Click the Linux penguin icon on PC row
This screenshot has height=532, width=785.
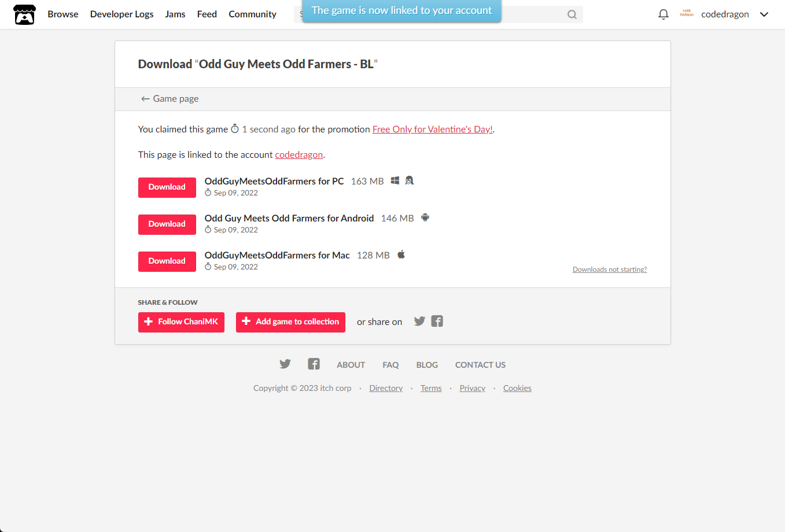(x=410, y=180)
